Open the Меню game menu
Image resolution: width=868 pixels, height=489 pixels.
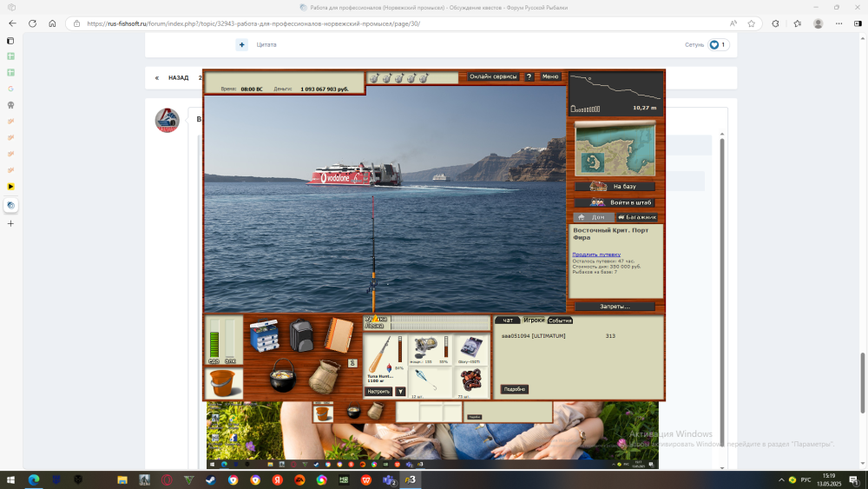coord(550,76)
